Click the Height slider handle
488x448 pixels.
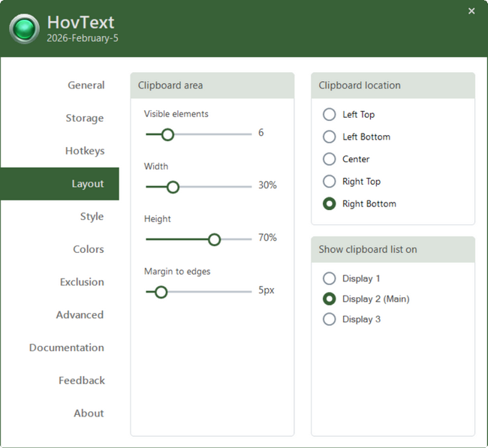click(x=214, y=239)
